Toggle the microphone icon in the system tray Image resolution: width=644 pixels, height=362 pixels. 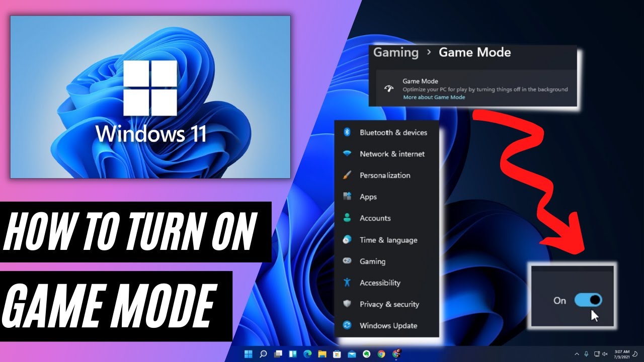(587, 354)
